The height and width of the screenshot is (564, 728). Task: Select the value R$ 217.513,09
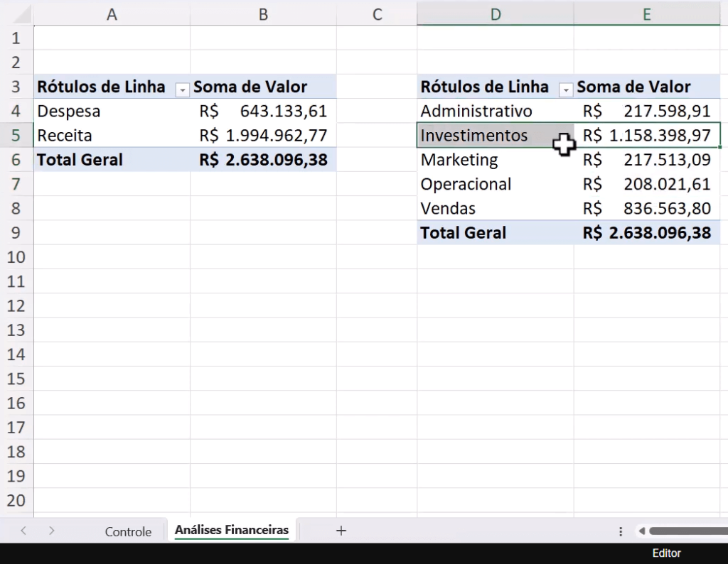point(647,160)
